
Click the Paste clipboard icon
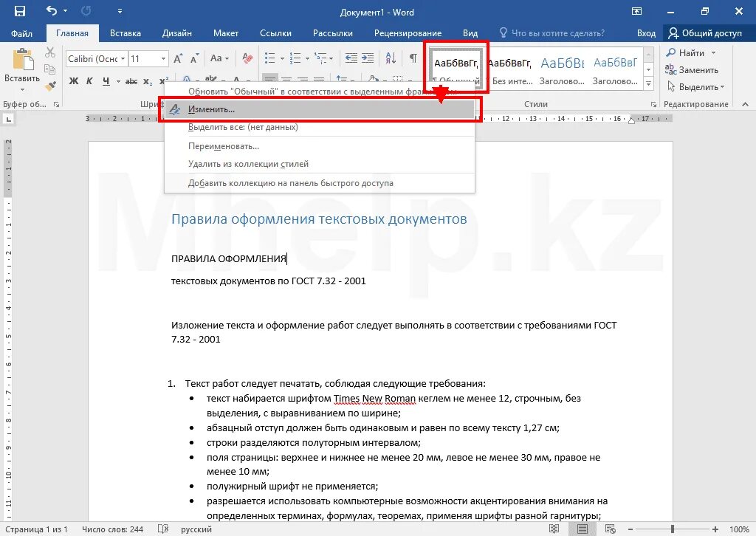point(22,60)
